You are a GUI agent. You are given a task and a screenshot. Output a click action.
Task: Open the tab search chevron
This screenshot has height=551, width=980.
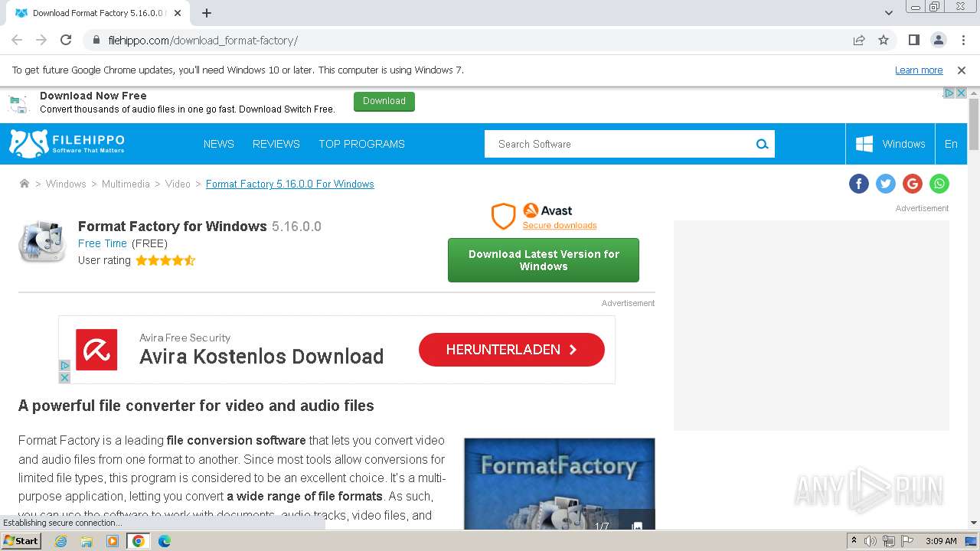pos(889,13)
